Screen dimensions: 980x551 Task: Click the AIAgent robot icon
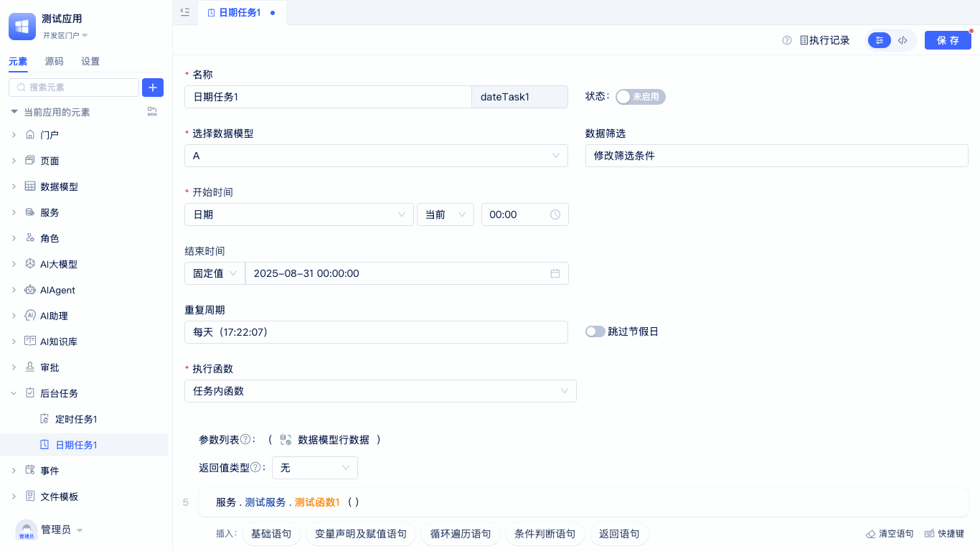click(30, 289)
